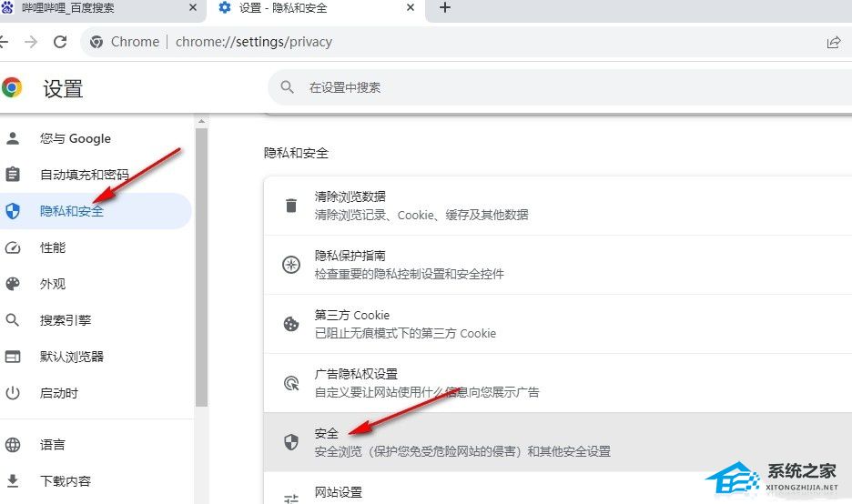Close the 哔哩哔哩_百度搜索 tab
Screen dimensions: 852x504
pos(193,7)
